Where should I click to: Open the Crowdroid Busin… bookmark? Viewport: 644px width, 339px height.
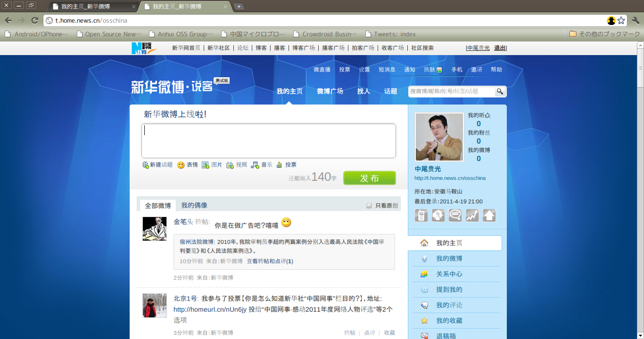point(325,34)
